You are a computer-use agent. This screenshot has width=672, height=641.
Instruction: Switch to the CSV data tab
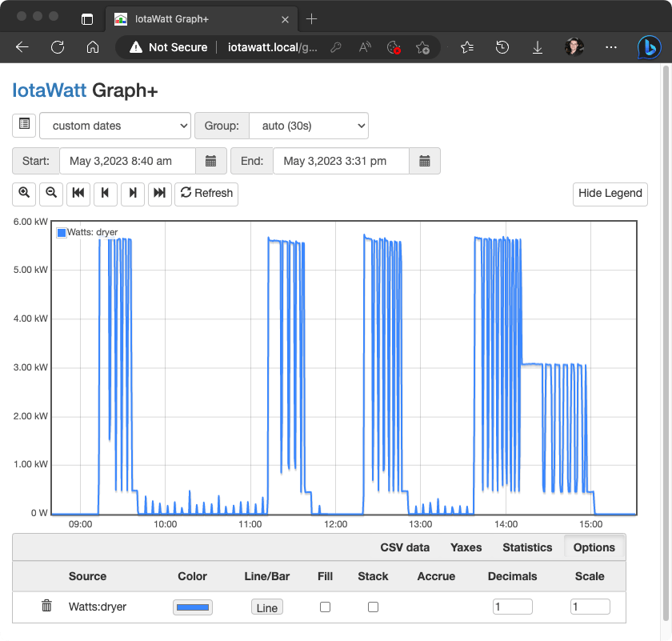coord(405,547)
